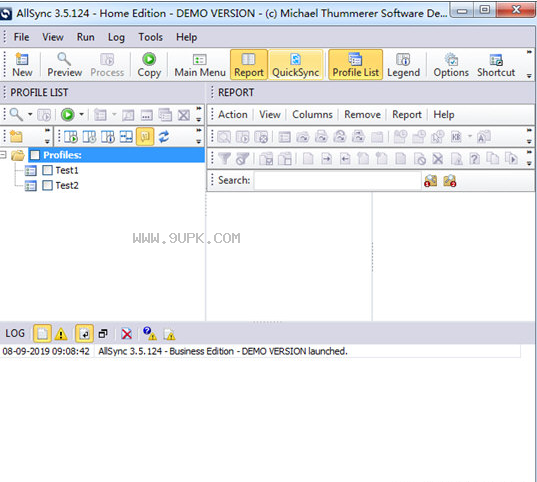
Task: Open the View menu in menu bar
Action: [x=53, y=37]
